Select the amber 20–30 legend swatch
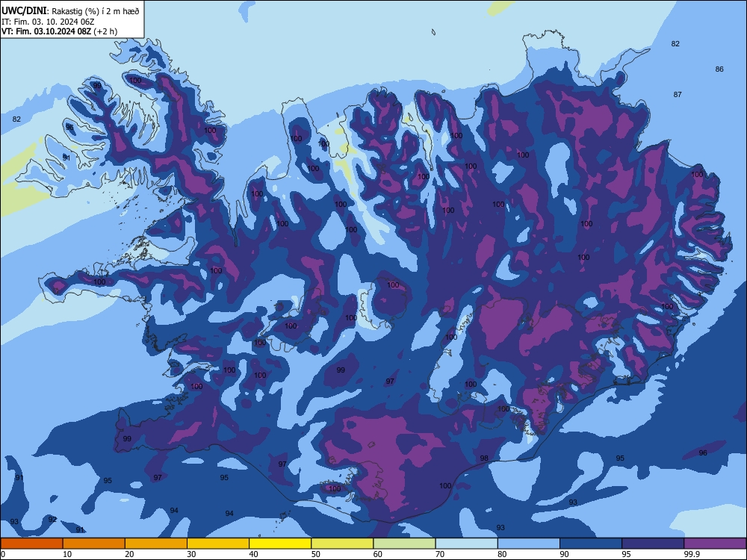Viewport: 747px width, 560px height. (x=156, y=544)
